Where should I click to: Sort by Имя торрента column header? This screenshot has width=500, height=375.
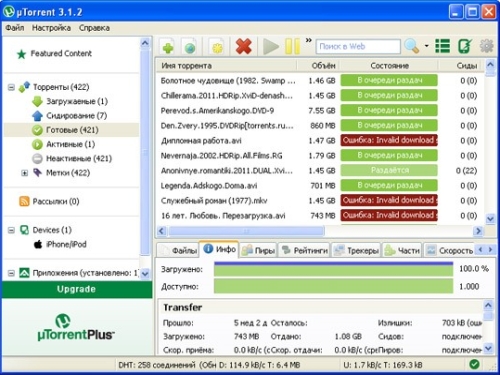pos(226,66)
